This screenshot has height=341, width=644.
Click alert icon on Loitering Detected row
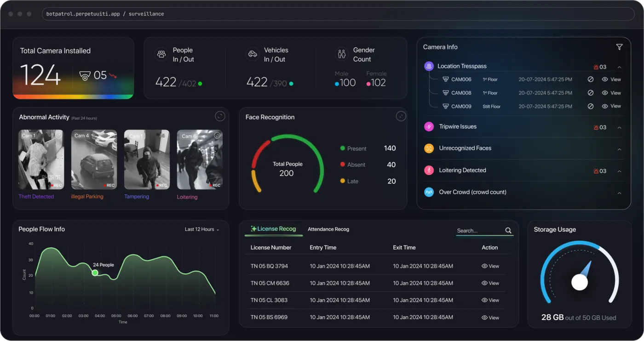(596, 171)
